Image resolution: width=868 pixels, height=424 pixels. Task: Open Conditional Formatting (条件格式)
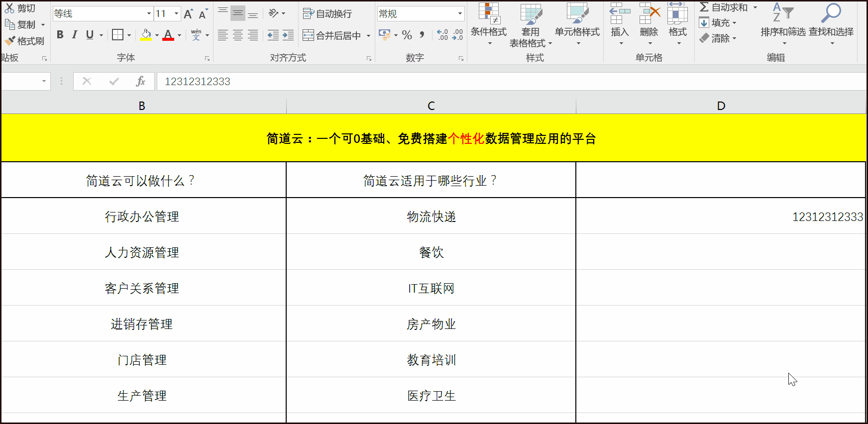489,25
